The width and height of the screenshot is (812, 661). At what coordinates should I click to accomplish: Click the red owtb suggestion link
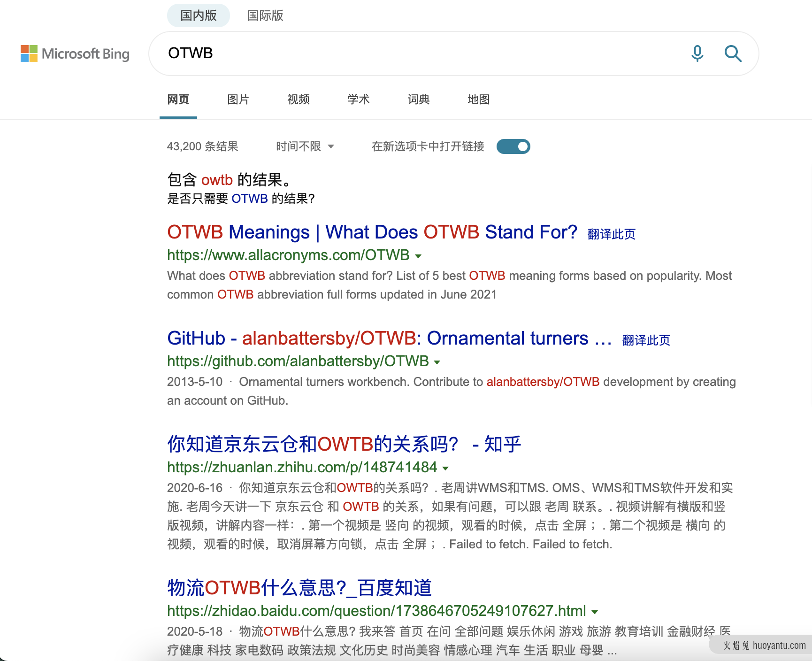coord(217,180)
